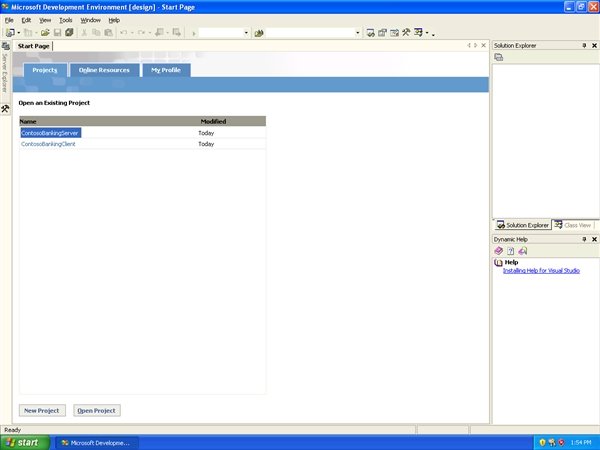Click the Cut scissors icon
Viewport: 600px width, 450px height.
coord(84,33)
